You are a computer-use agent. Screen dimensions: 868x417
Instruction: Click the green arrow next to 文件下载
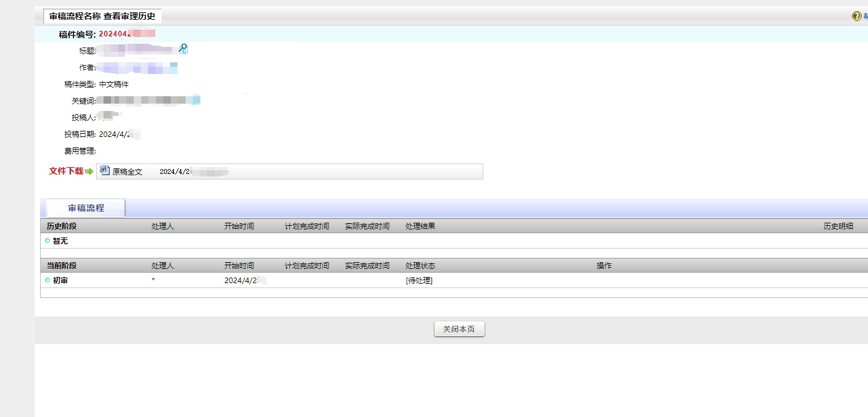pos(89,171)
